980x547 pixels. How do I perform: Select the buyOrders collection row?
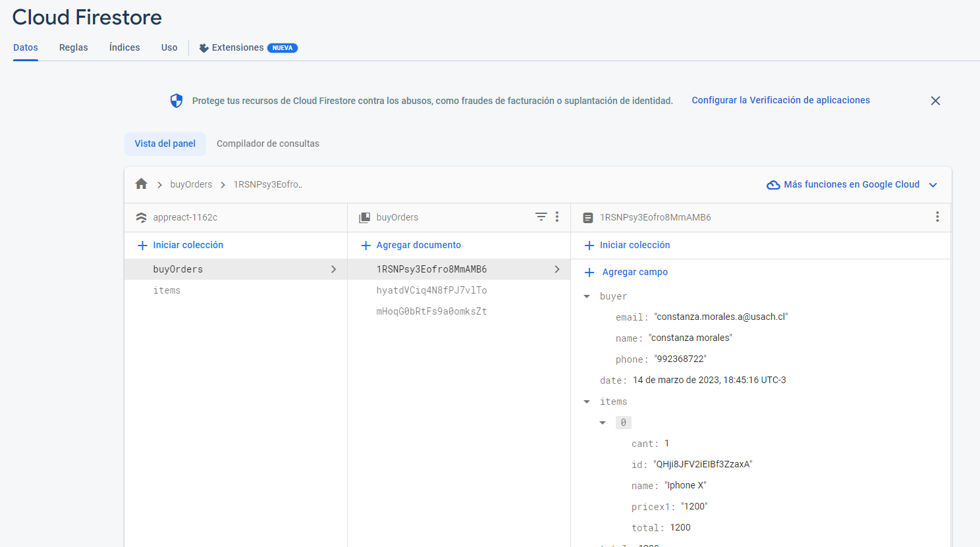coord(236,269)
